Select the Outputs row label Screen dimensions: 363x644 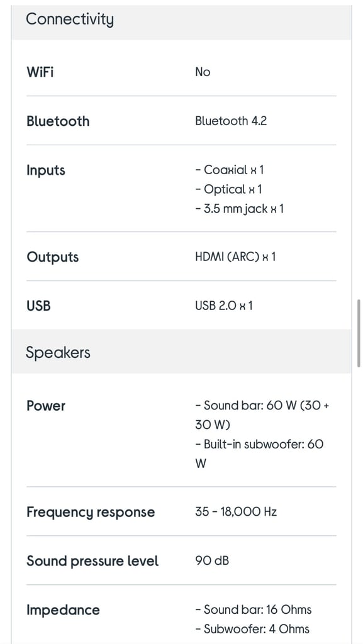(x=53, y=257)
